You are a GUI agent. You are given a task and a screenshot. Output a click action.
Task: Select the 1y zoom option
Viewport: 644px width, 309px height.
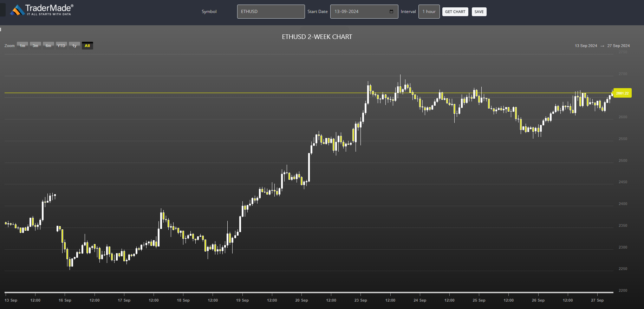click(74, 46)
